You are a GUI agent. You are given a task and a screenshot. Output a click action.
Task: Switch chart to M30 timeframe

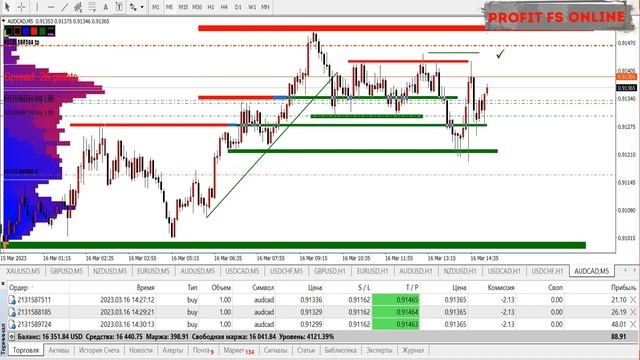tap(197, 7)
